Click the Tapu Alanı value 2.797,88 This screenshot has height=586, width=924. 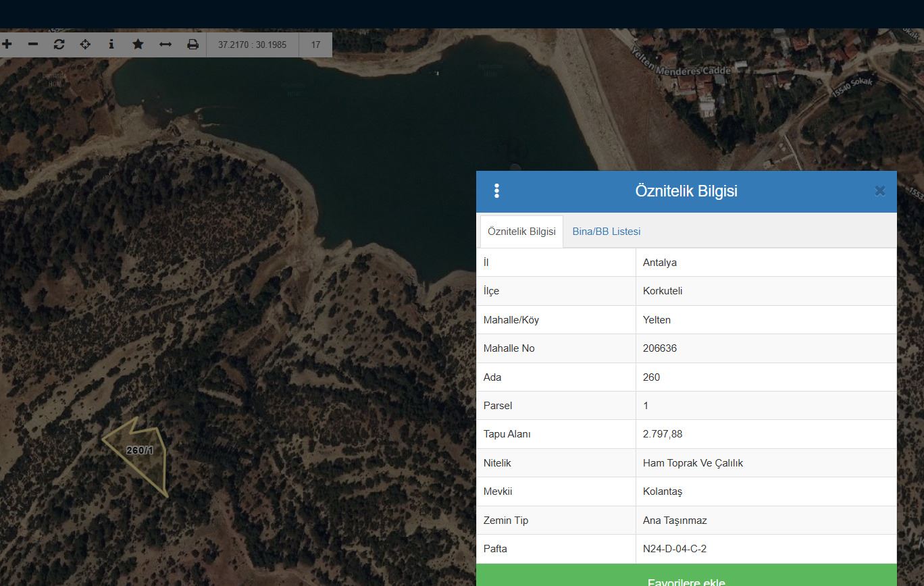point(662,434)
